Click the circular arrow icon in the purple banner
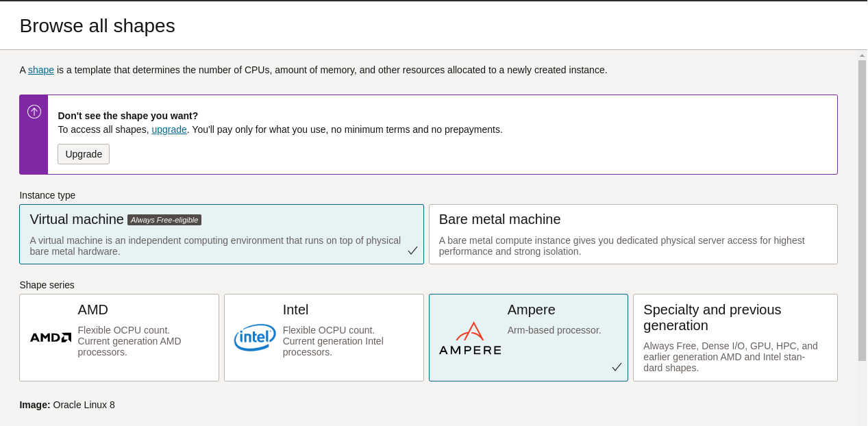The height and width of the screenshot is (426, 868). [34, 112]
